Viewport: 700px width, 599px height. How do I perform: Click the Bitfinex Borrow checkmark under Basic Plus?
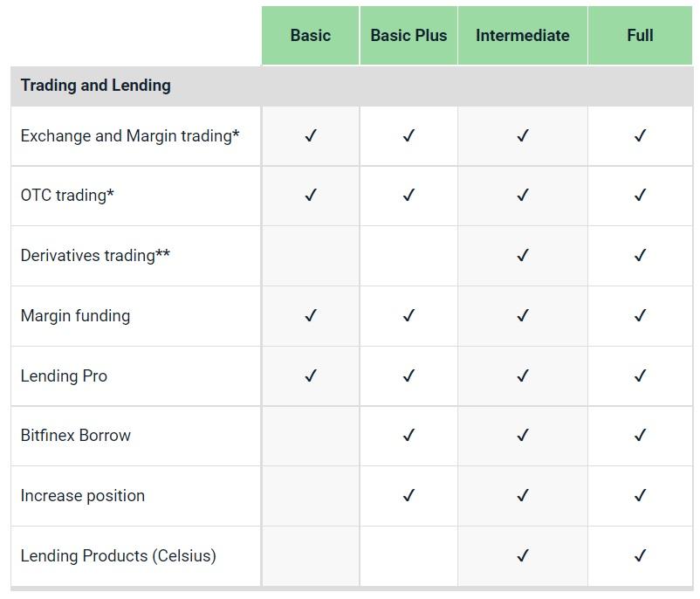coord(408,435)
